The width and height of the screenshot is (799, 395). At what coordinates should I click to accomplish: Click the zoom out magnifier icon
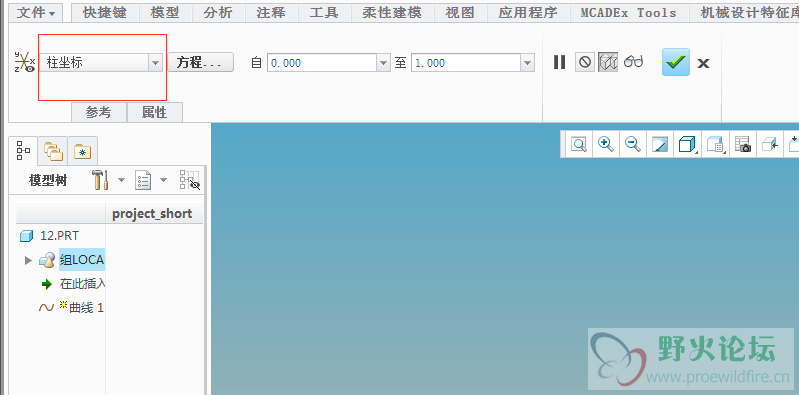[633, 145]
